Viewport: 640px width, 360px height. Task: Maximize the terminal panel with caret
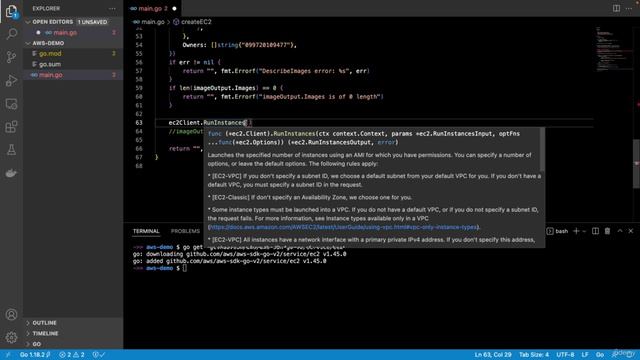click(x=620, y=231)
